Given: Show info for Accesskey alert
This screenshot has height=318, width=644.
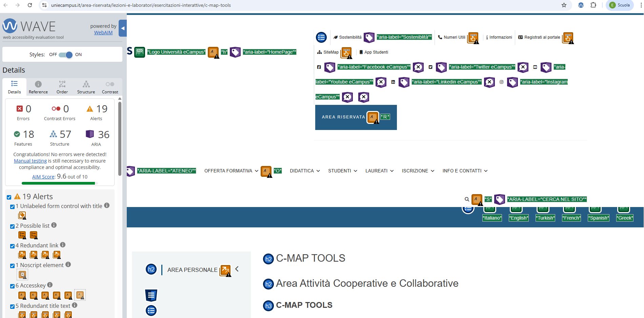Looking at the screenshot, I should coord(50,285).
